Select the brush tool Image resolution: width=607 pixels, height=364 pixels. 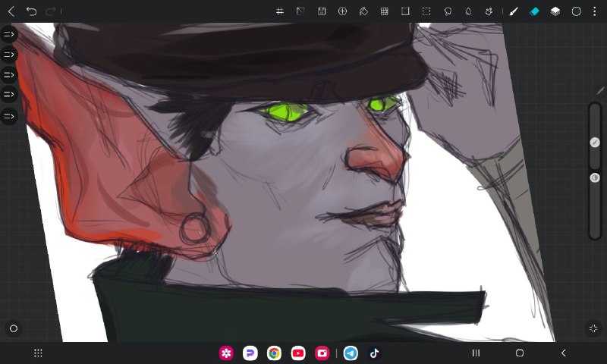(514, 11)
